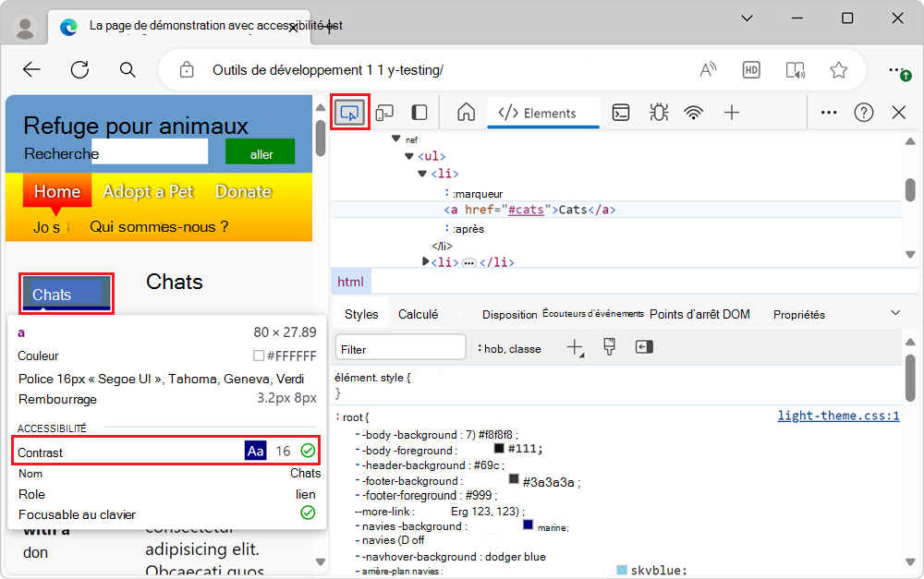This screenshot has width=924, height=579.
Task: Collapse the ul element node
Action: pos(409,156)
